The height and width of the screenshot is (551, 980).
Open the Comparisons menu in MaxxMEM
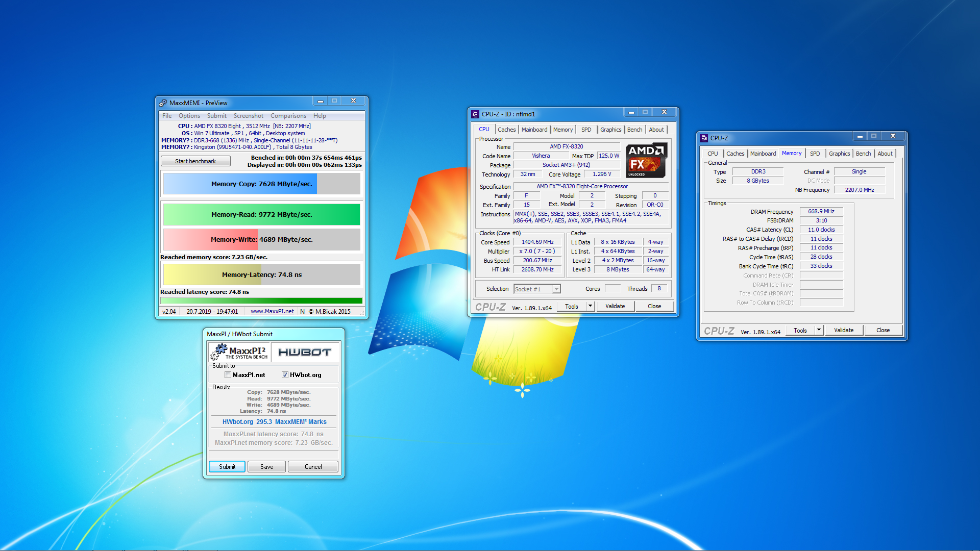(x=288, y=116)
